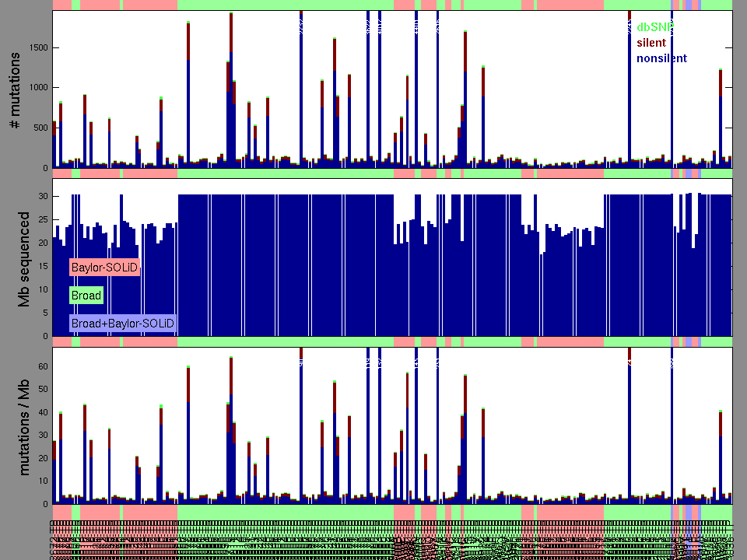Click the dbSNP legend label
Screen dimensions: 747x560
coord(654,27)
